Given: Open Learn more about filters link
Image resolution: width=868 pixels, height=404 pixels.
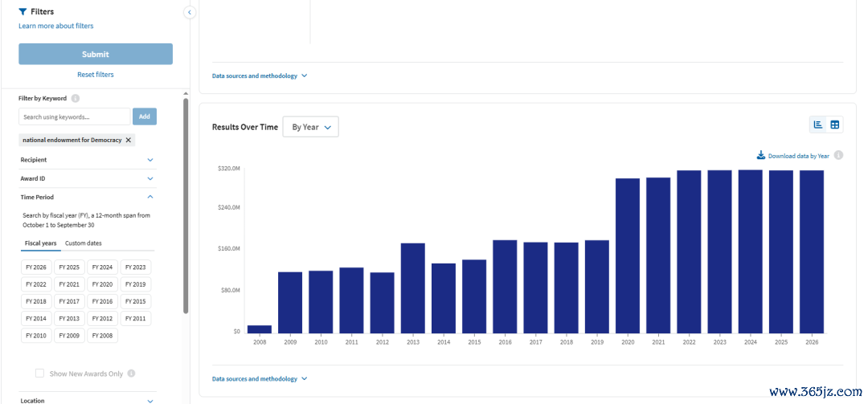Looking at the screenshot, I should point(56,26).
